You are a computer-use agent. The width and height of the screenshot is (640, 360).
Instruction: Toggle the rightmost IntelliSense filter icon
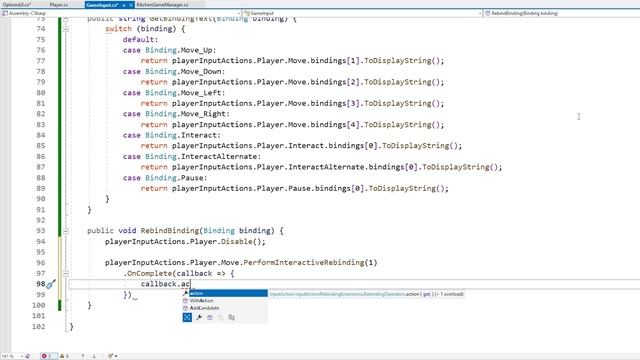231,317
